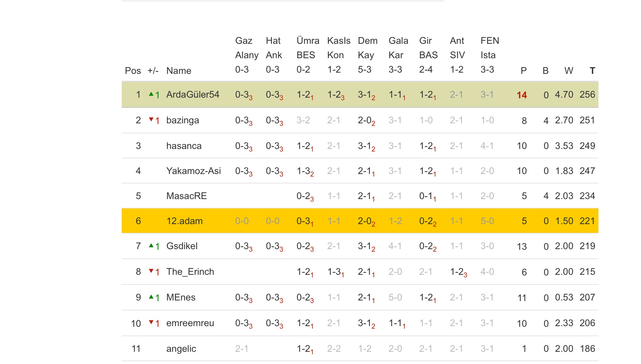Open Yakamoz-Asi player name link

[x=193, y=171]
